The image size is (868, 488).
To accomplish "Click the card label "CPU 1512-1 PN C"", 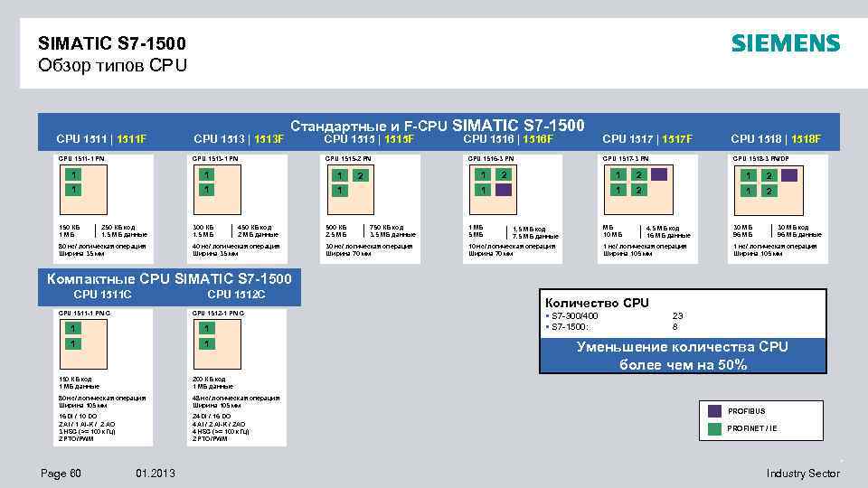I will pos(218,314).
